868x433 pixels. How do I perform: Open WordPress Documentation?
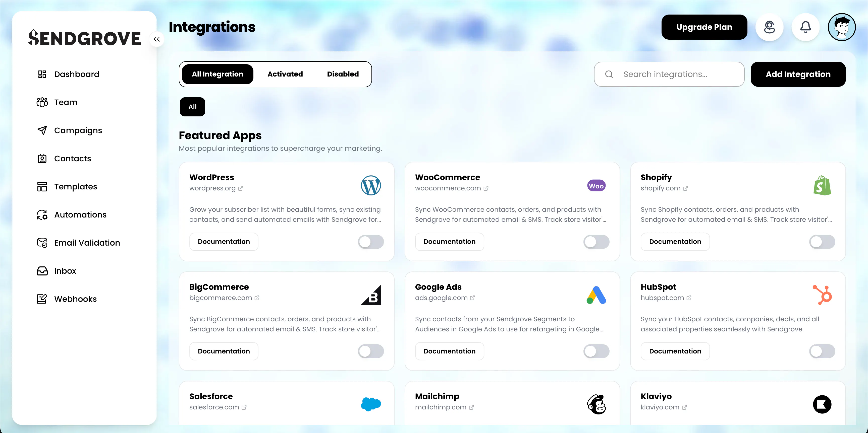[x=224, y=242]
